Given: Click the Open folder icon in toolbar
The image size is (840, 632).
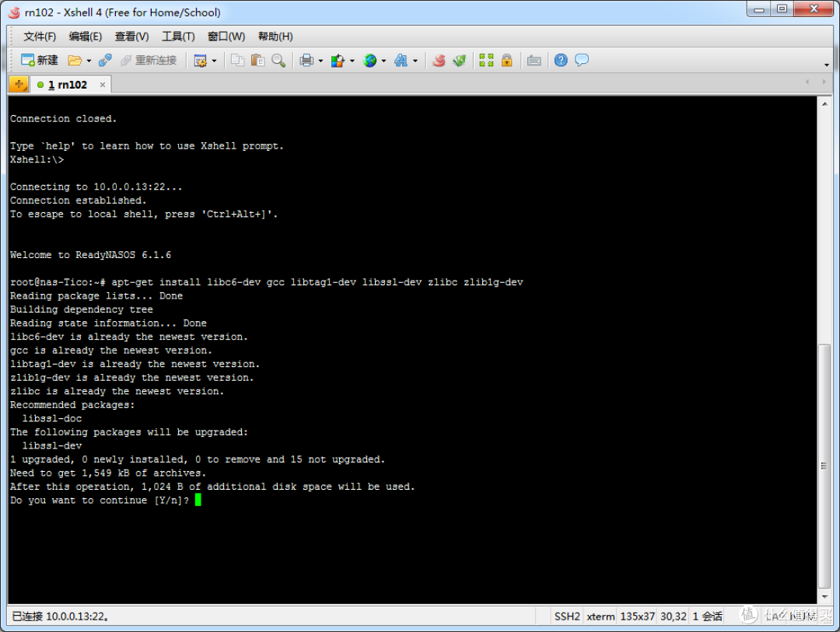Looking at the screenshot, I should pyautogui.click(x=75, y=61).
